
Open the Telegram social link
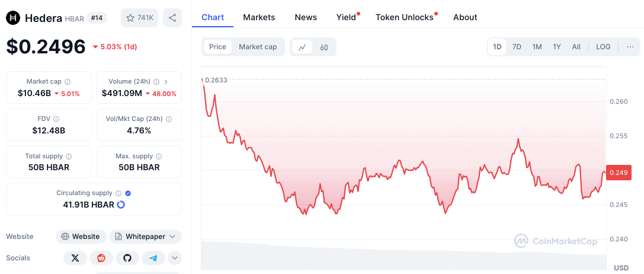click(153, 258)
